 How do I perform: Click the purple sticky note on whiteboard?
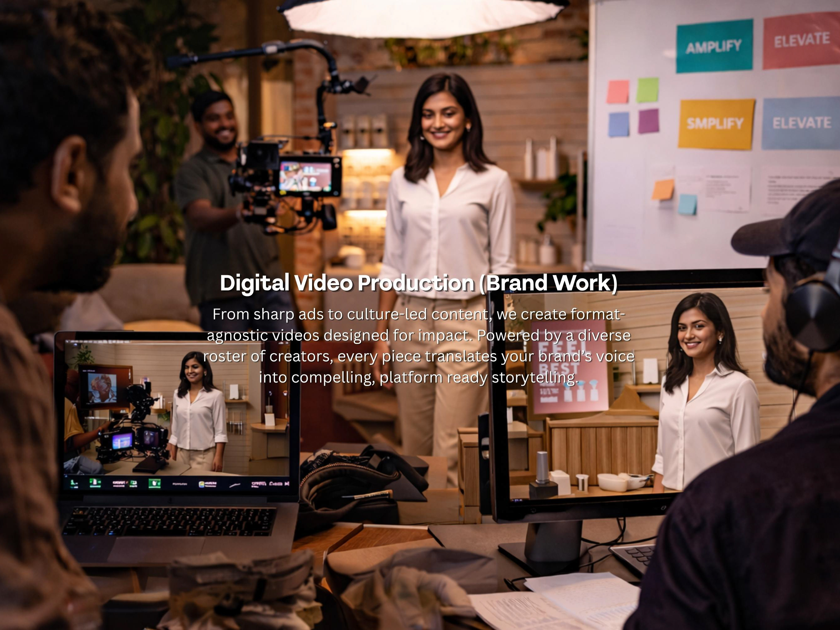pos(648,121)
